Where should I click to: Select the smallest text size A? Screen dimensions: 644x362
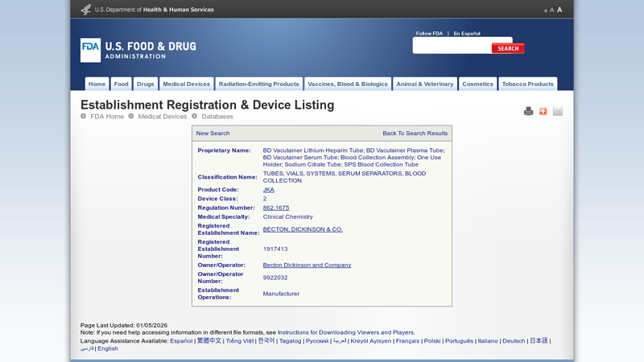click(546, 10)
